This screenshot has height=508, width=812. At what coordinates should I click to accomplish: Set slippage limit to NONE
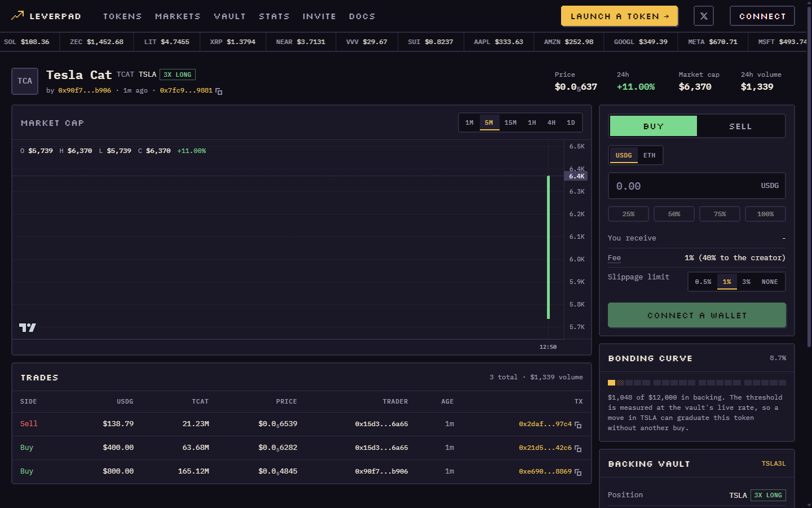click(769, 282)
